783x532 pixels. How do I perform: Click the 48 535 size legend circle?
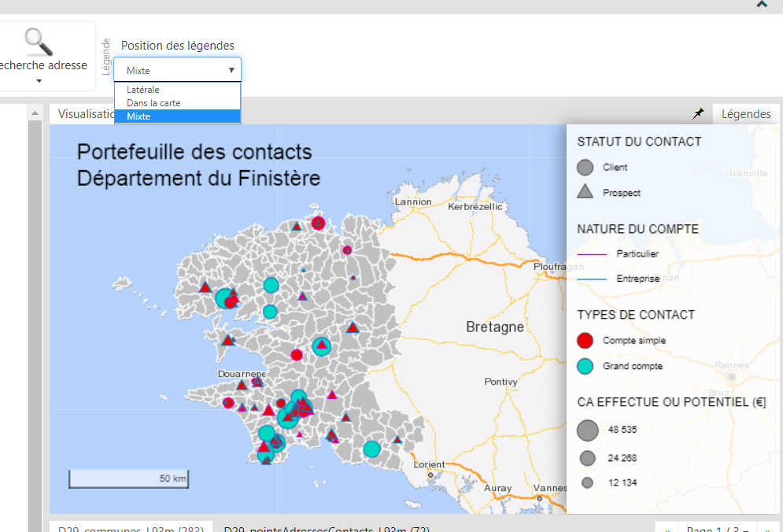[587, 430]
